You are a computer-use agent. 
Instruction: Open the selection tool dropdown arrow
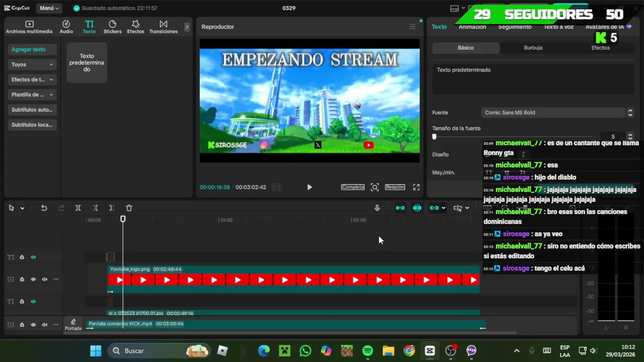point(22,208)
